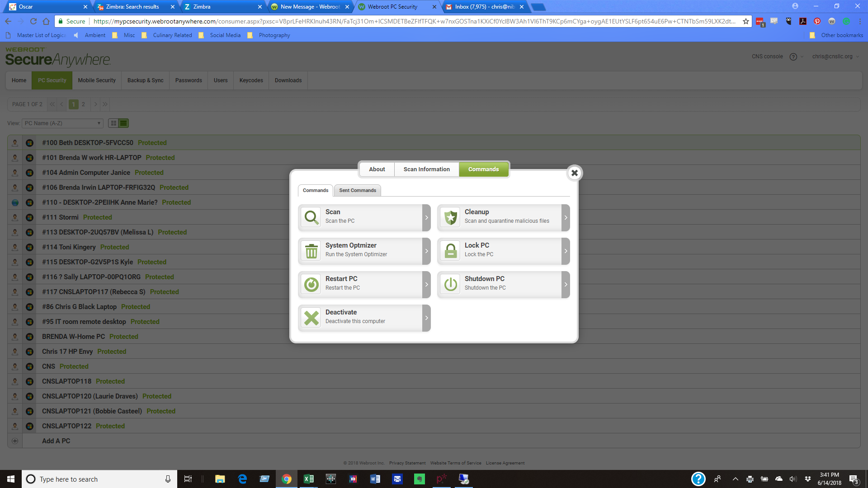Select the CNSLAPTOP122 row
The height and width of the screenshot is (488, 868).
tap(434, 426)
